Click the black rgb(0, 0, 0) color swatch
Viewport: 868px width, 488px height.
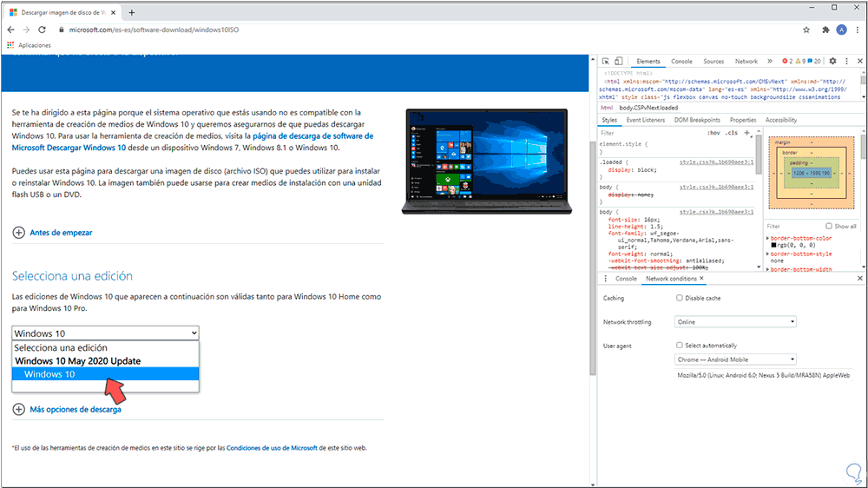point(773,246)
